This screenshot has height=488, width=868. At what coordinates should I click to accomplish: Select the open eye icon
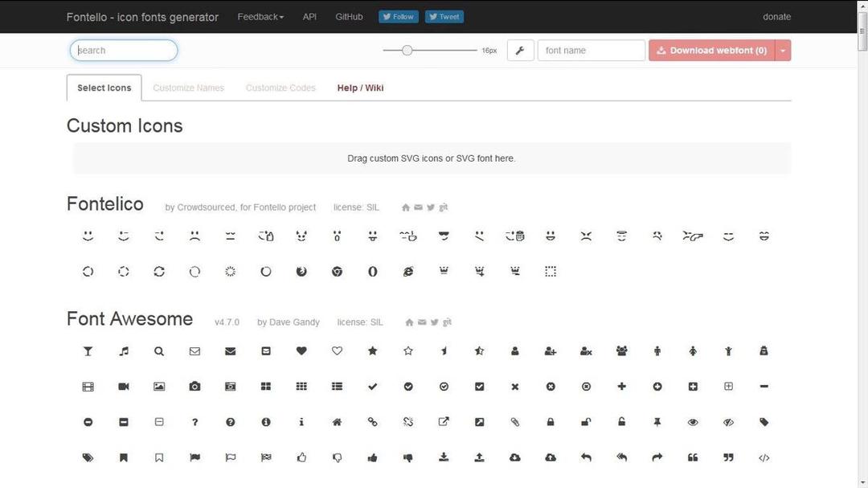pyautogui.click(x=693, y=422)
